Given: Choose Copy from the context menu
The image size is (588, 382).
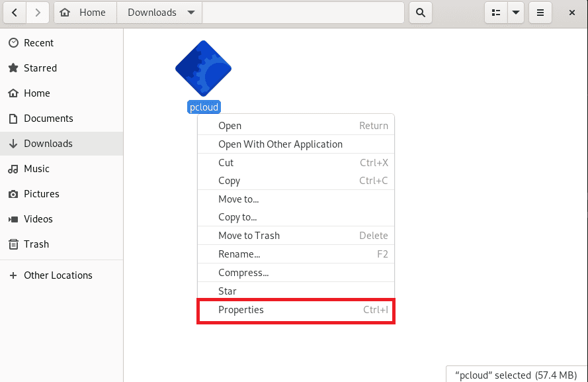Looking at the screenshot, I should click(296, 181).
